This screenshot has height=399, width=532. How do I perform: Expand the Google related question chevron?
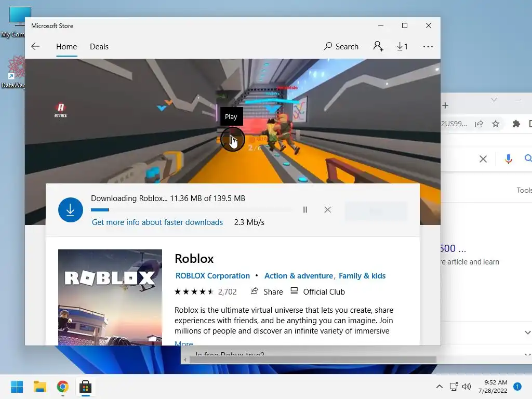[x=528, y=332]
